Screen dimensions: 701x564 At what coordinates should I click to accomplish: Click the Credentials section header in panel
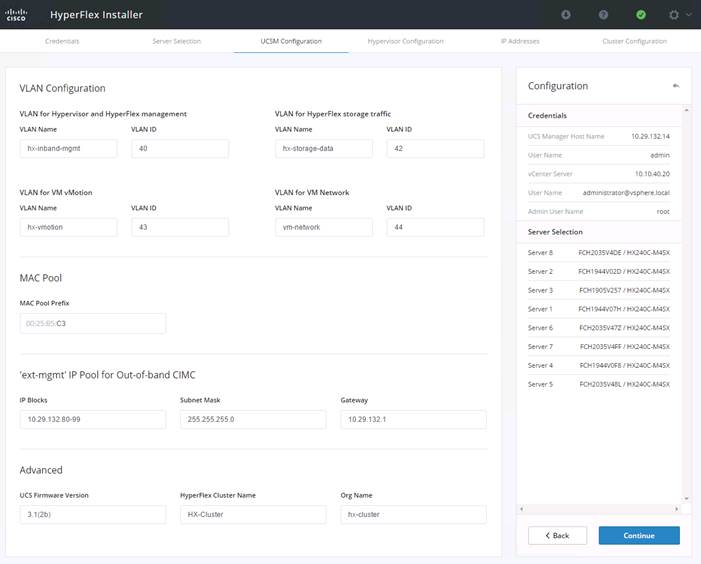coord(547,115)
